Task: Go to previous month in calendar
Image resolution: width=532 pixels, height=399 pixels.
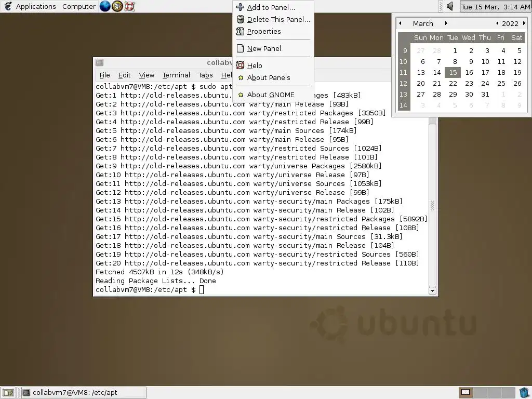Action: (x=401, y=23)
